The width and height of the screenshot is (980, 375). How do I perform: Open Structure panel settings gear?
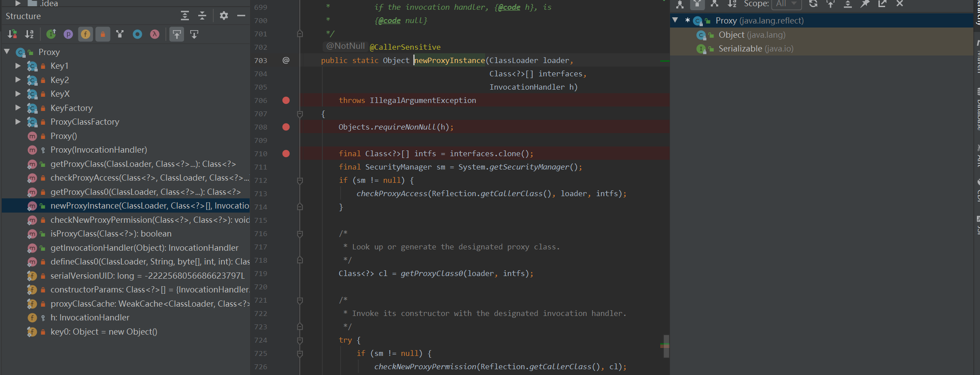pyautogui.click(x=224, y=16)
